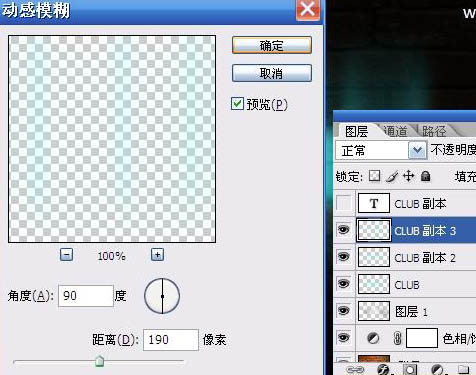This screenshot has height=375, width=476.
Task: Show the hidden CLUB 副本 layer
Action: (344, 203)
